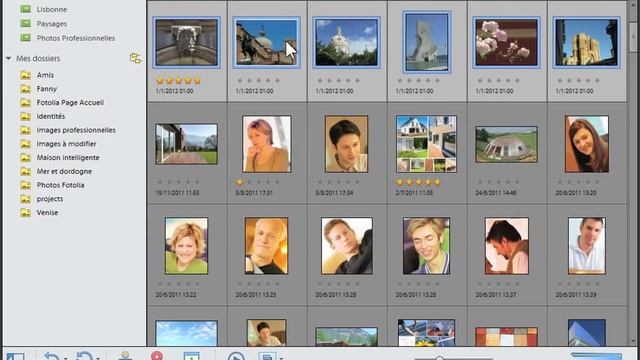
Task: Click the five-star rating under the stone face photo
Action: tap(178, 81)
